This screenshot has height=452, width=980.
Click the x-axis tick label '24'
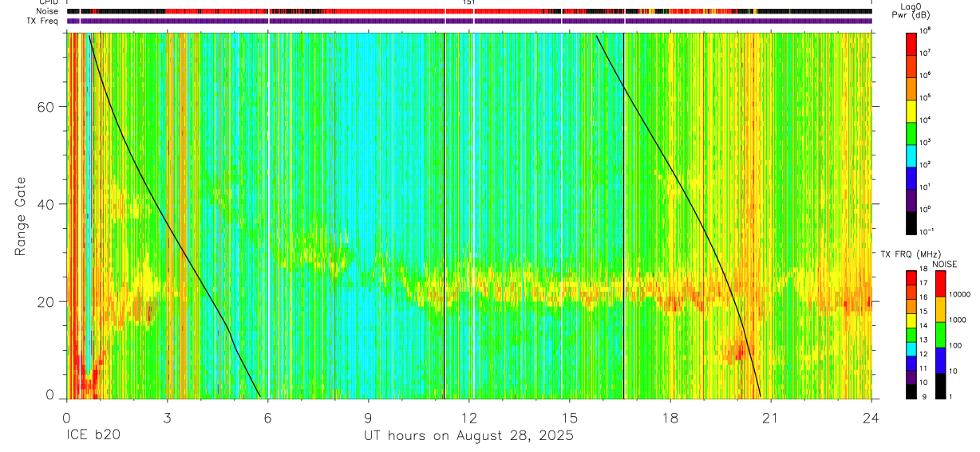[x=871, y=417]
